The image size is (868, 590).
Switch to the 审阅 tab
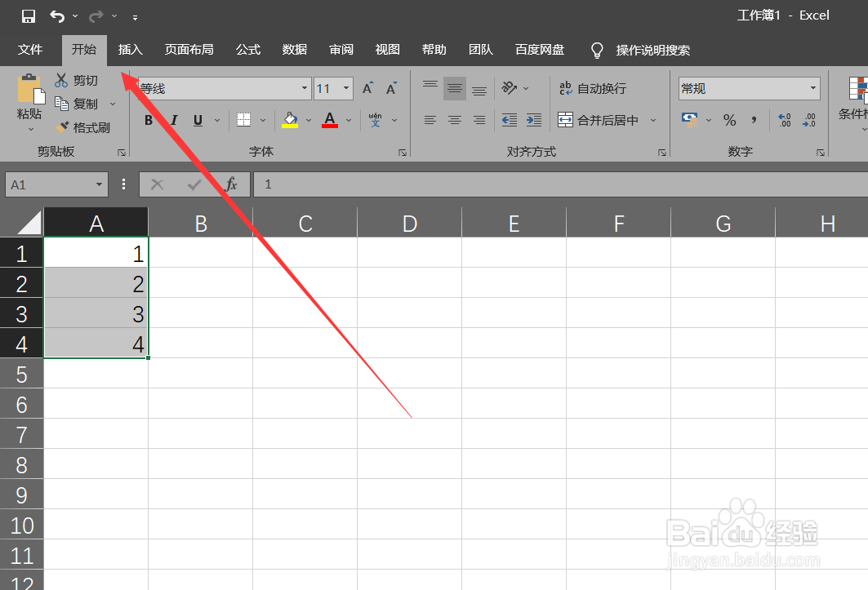click(341, 50)
